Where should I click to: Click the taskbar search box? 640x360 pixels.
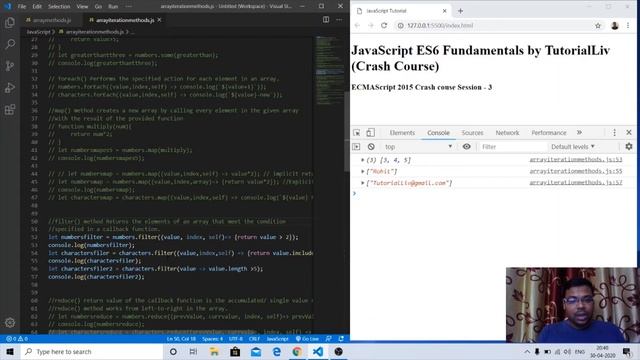92,351
